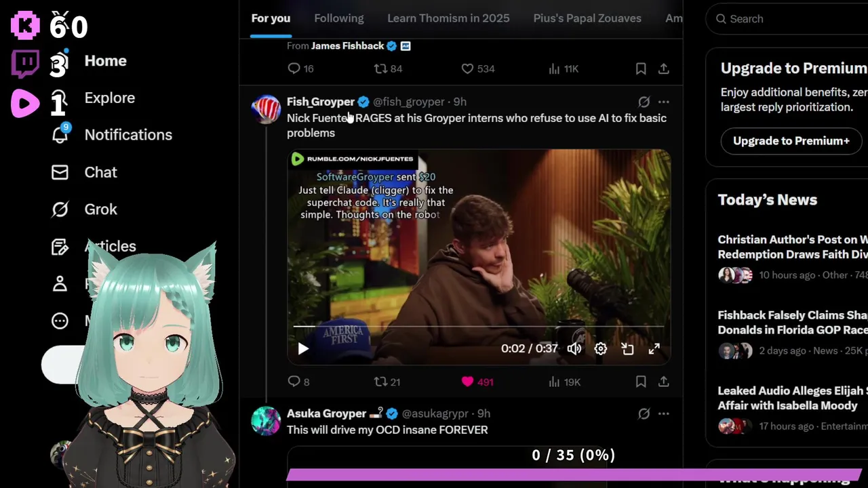Open Chat envelope icon
This screenshot has height=488, width=868.
60,172
